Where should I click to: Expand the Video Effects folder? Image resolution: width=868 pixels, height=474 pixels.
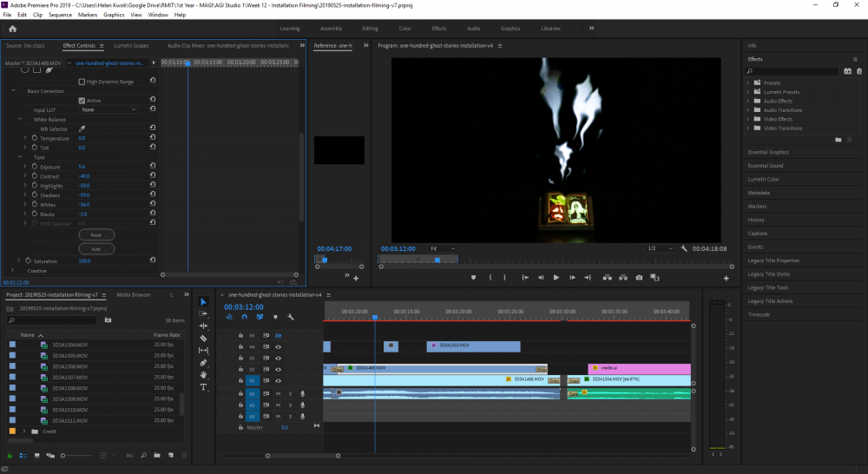[x=748, y=119]
